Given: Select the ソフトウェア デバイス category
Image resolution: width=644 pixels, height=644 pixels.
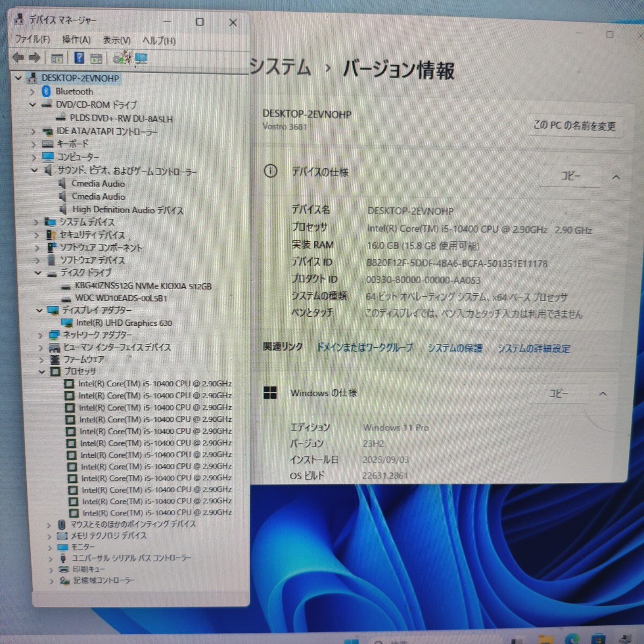Looking at the screenshot, I should click(x=92, y=260).
